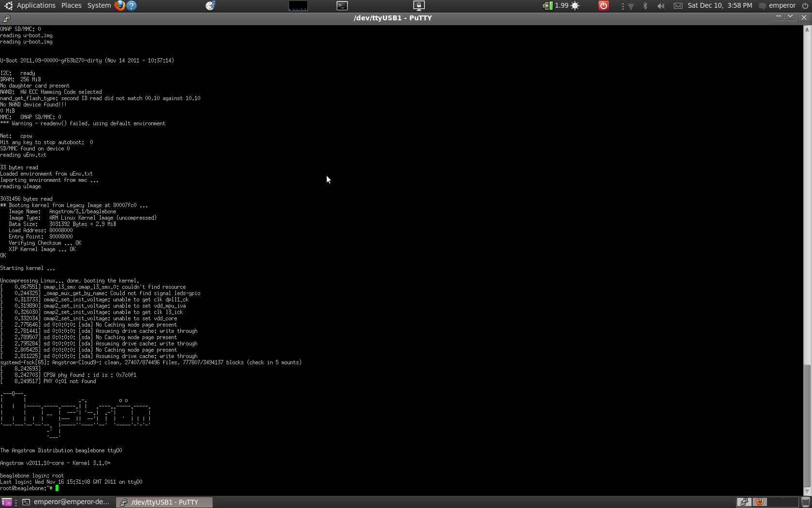The image size is (812, 508).
Task: Open the system monitor graph applet
Action: click(x=298, y=6)
